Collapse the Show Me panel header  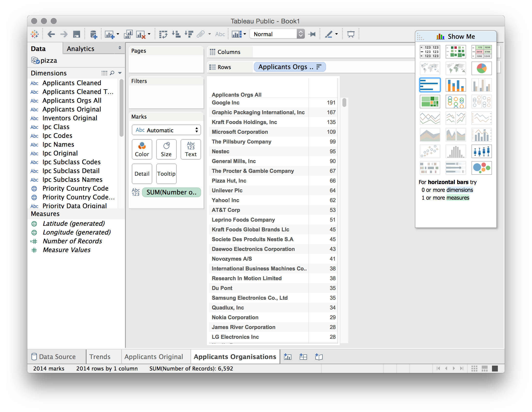pyautogui.click(x=456, y=37)
